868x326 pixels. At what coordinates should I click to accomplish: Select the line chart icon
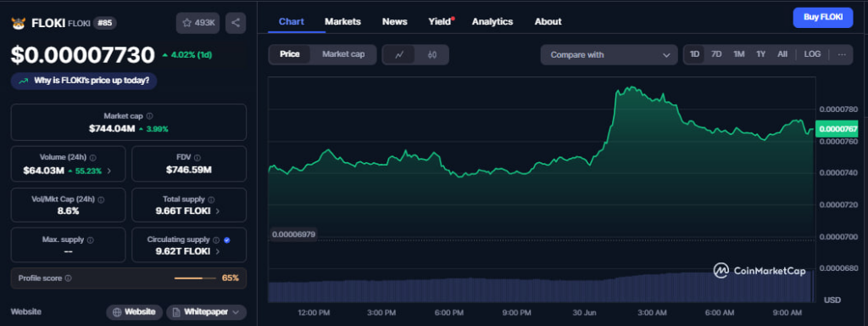point(399,54)
